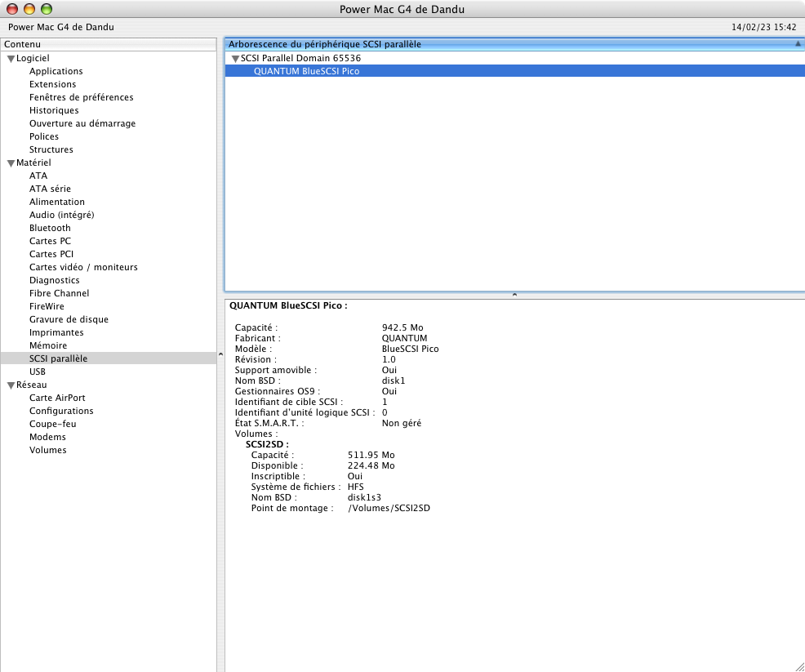Image resolution: width=805 pixels, height=672 pixels.
Task: View Ouverture au démarrage items
Action: point(82,124)
